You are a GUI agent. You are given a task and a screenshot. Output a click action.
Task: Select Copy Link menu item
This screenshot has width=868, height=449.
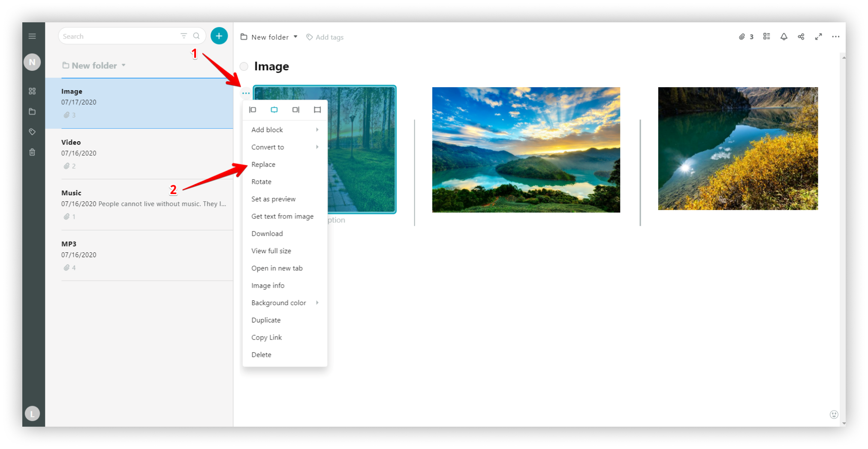point(285,337)
